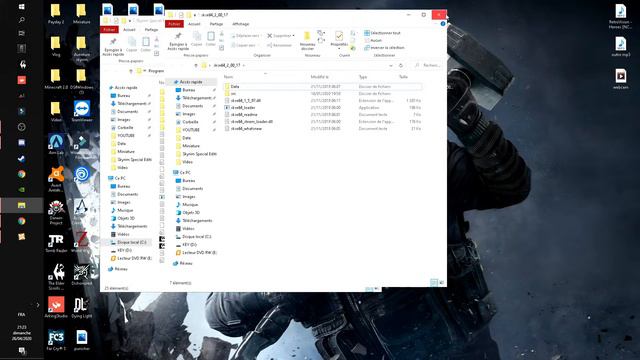Select Disque local (C:) in back Explorer window

[131, 242]
